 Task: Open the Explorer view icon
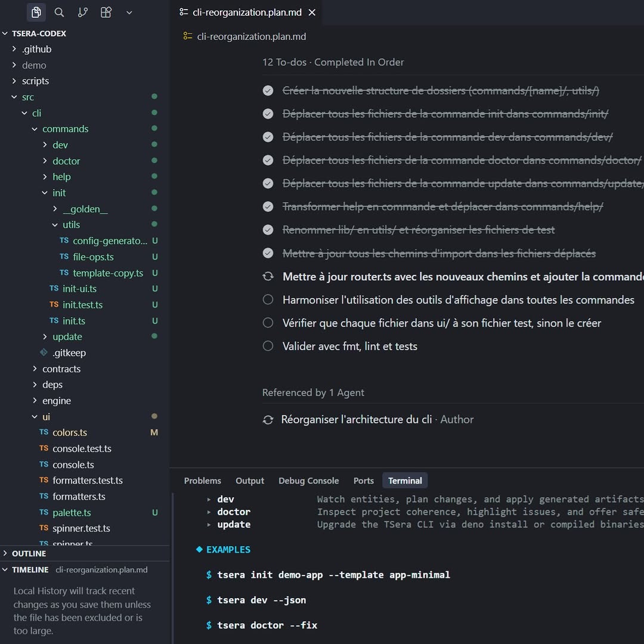coord(36,13)
